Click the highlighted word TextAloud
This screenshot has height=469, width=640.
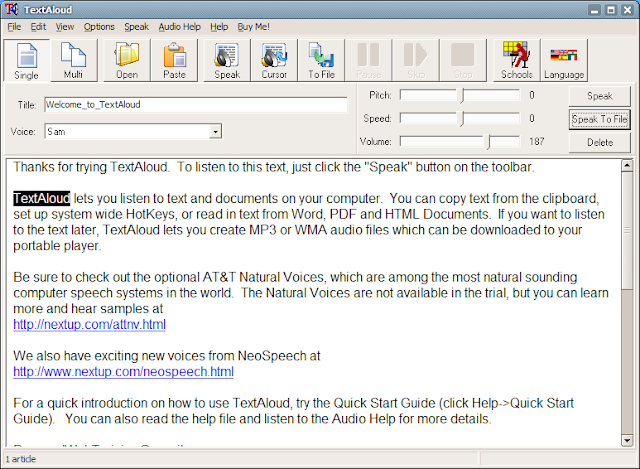coord(42,198)
